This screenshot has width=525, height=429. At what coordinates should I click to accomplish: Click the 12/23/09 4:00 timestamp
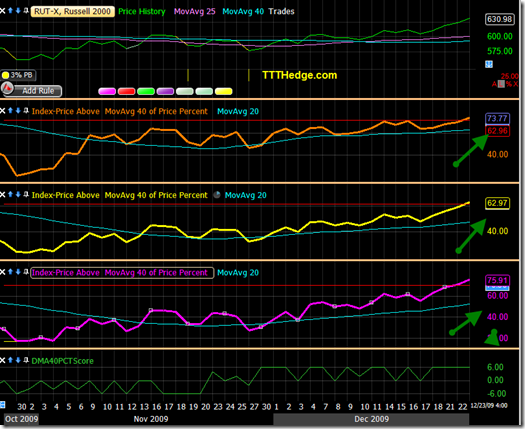pos(489,406)
